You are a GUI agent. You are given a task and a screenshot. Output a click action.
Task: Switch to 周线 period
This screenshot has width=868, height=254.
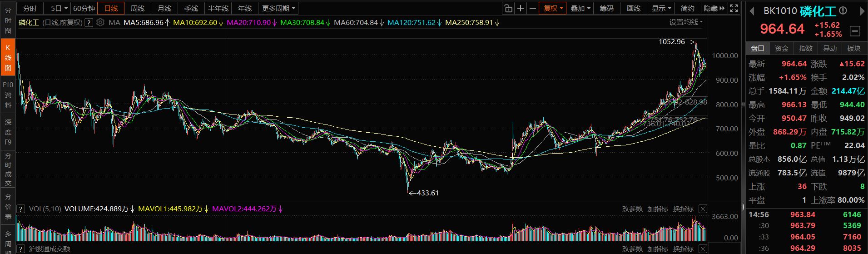point(138,8)
